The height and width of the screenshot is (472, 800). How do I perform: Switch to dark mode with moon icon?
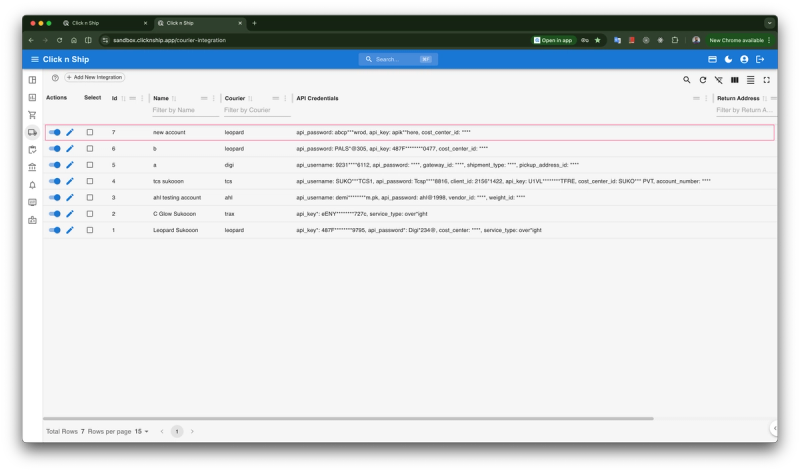(728, 59)
